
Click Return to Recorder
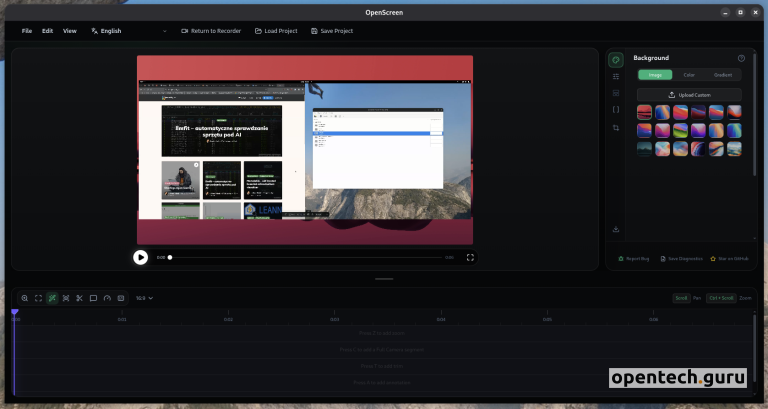click(x=211, y=31)
